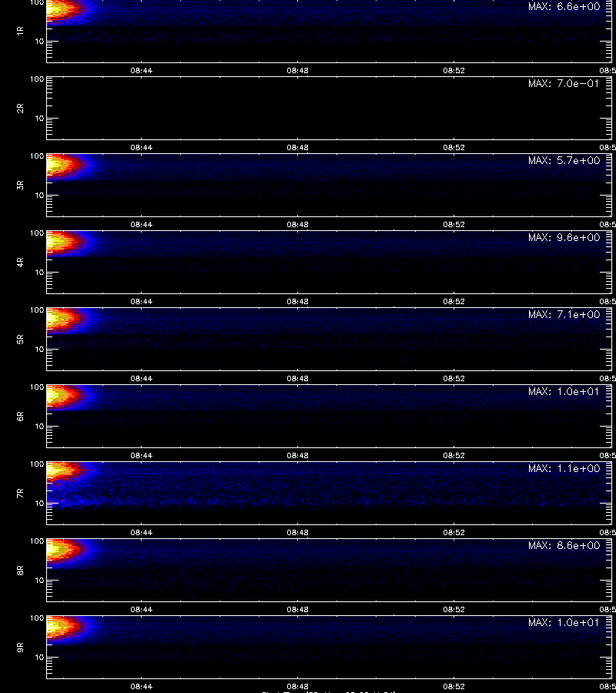The height and width of the screenshot is (693, 616).
Task: Click the 08:44 time label below the 2R panel
Action: pyautogui.click(x=142, y=147)
